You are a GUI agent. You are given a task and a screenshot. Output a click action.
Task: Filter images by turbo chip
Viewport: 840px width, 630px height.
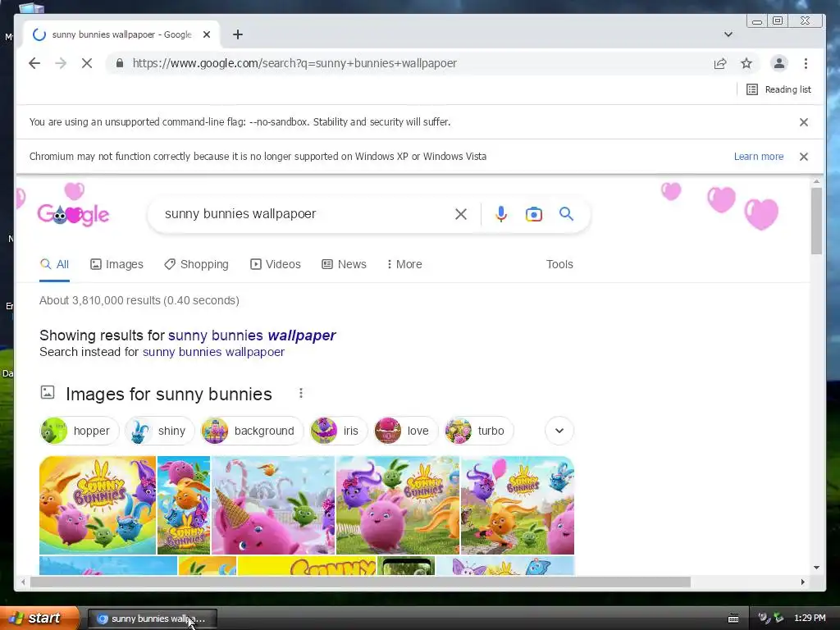[479, 431]
